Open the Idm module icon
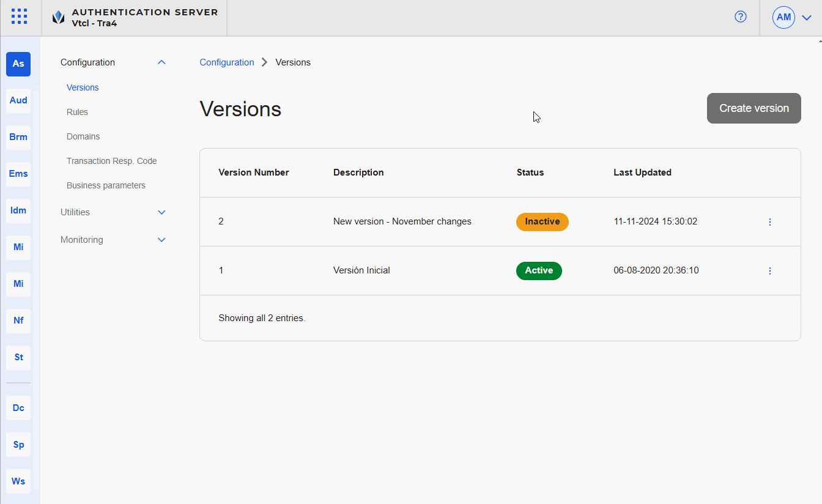The width and height of the screenshot is (822, 504). (18, 210)
